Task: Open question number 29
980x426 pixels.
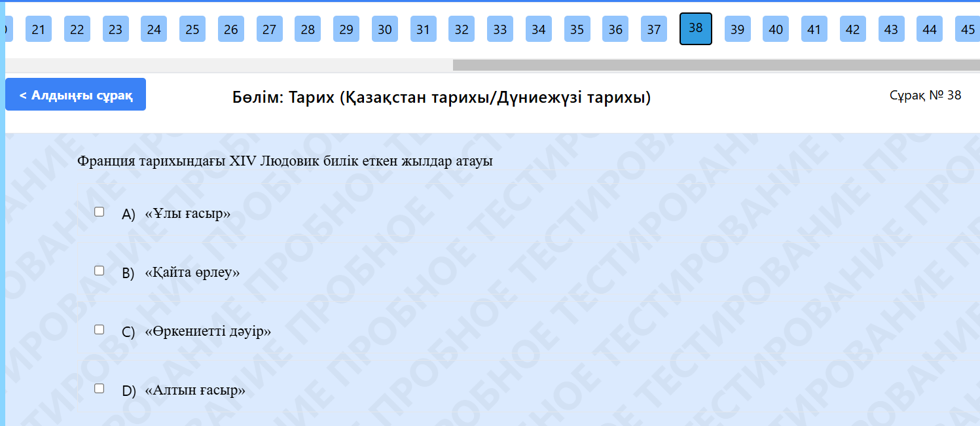Action: point(346,29)
